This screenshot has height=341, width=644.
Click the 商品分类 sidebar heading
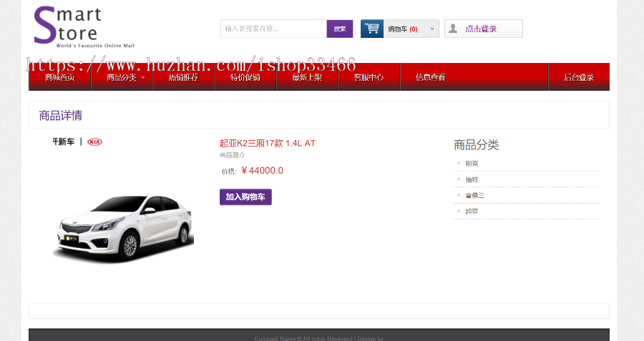click(477, 144)
